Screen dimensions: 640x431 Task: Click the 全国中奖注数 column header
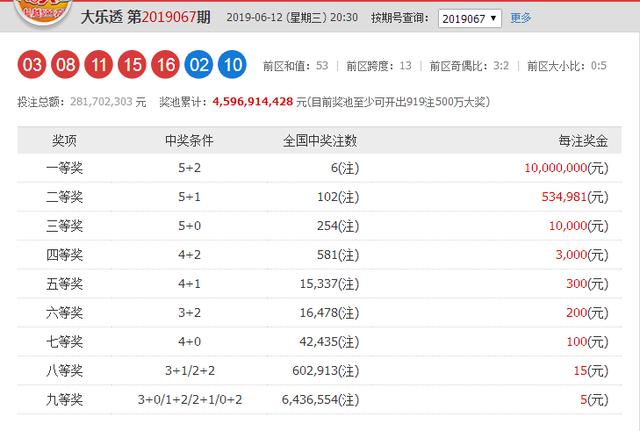click(x=320, y=141)
